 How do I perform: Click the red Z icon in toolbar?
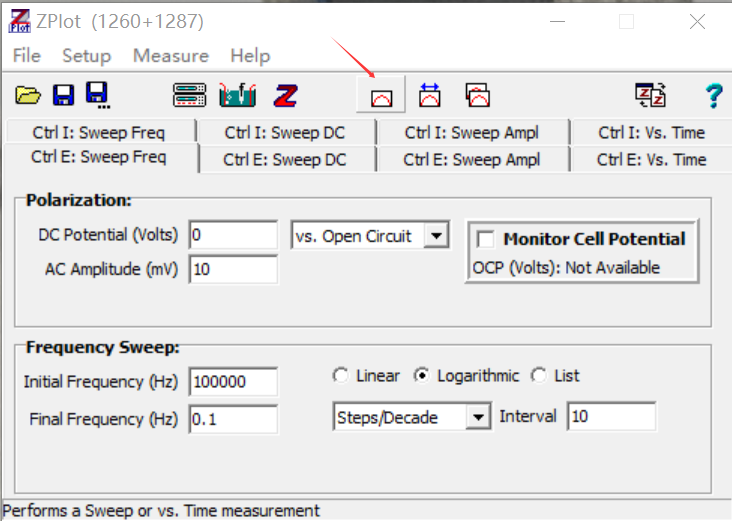point(287,96)
